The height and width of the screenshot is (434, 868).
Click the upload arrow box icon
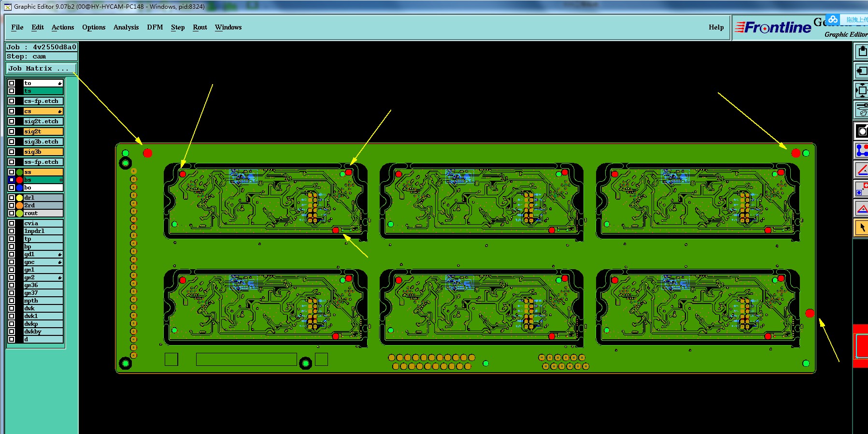click(x=861, y=51)
